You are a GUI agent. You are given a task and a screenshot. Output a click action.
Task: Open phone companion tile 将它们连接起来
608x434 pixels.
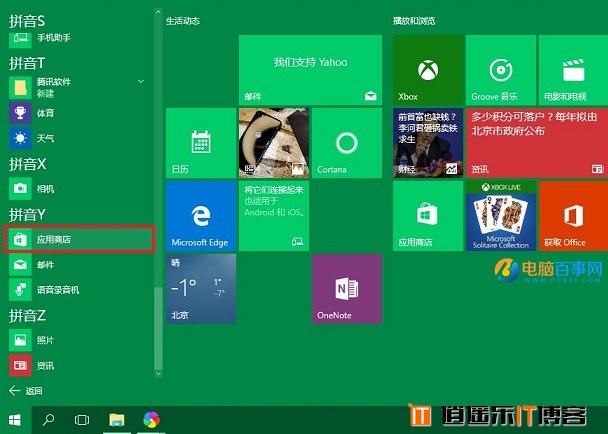point(274,216)
